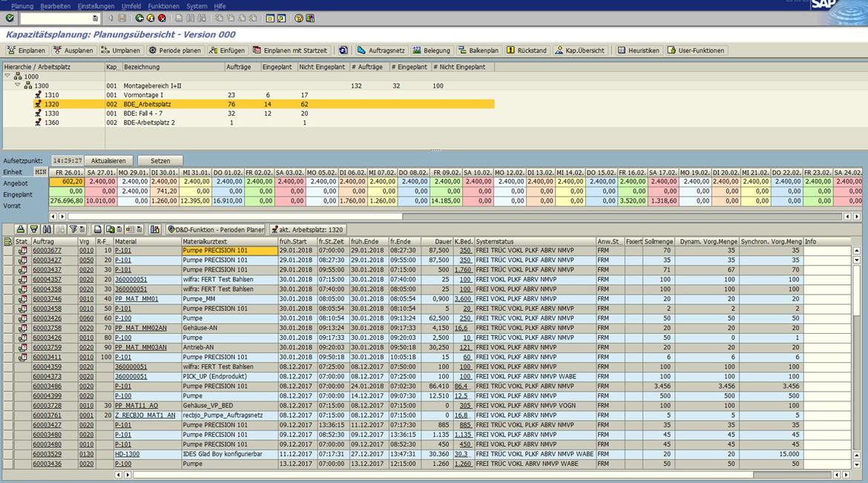Click the green Back arrow icon
Viewport: 868px width, 483px height.
(139, 19)
